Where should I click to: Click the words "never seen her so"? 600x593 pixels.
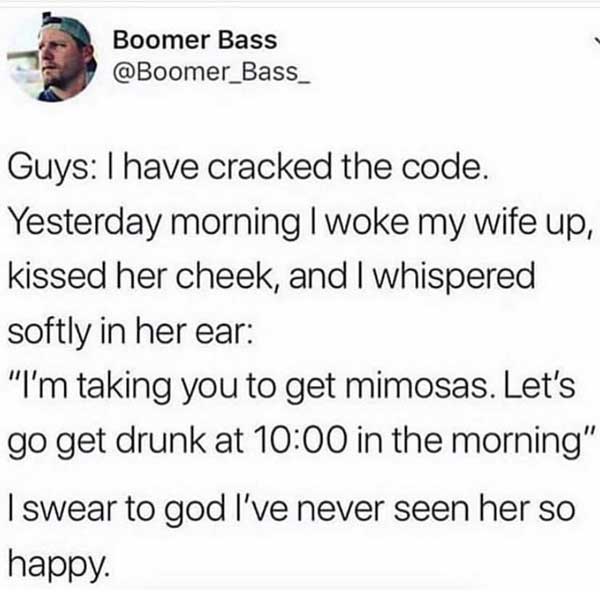pyautogui.click(x=436, y=510)
